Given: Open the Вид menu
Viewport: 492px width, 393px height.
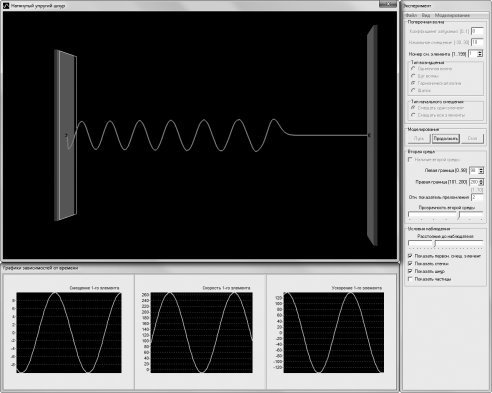Looking at the screenshot, I should click(x=426, y=15).
